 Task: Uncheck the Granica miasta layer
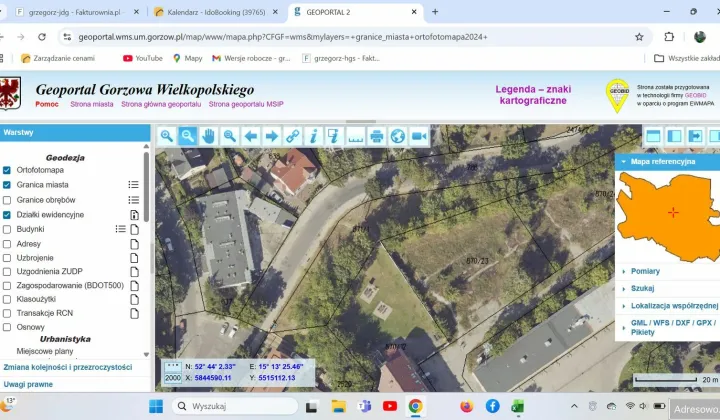tap(7, 185)
